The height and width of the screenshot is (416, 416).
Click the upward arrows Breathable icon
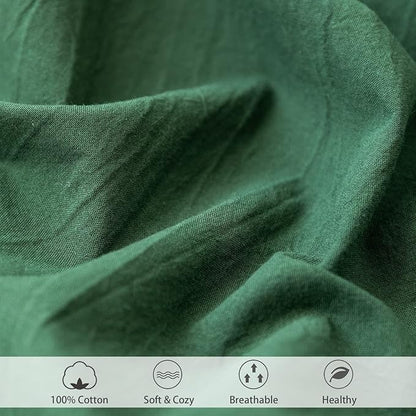[254, 374]
